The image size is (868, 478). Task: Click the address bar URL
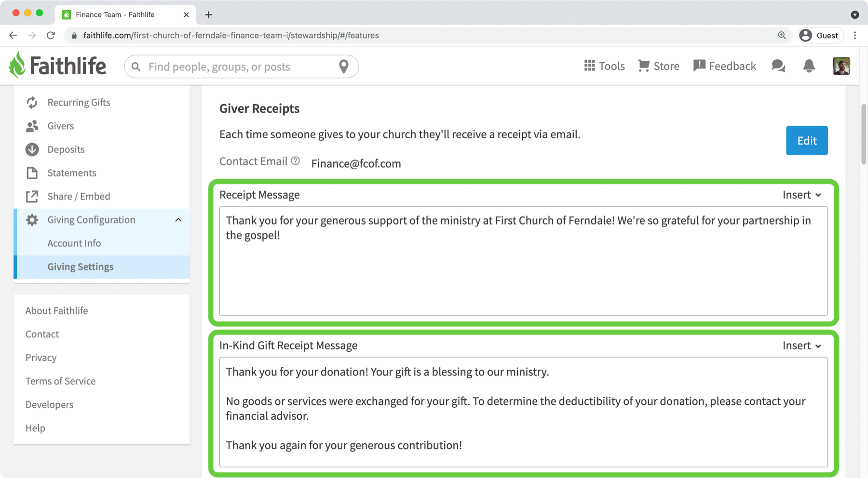(231, 35)
